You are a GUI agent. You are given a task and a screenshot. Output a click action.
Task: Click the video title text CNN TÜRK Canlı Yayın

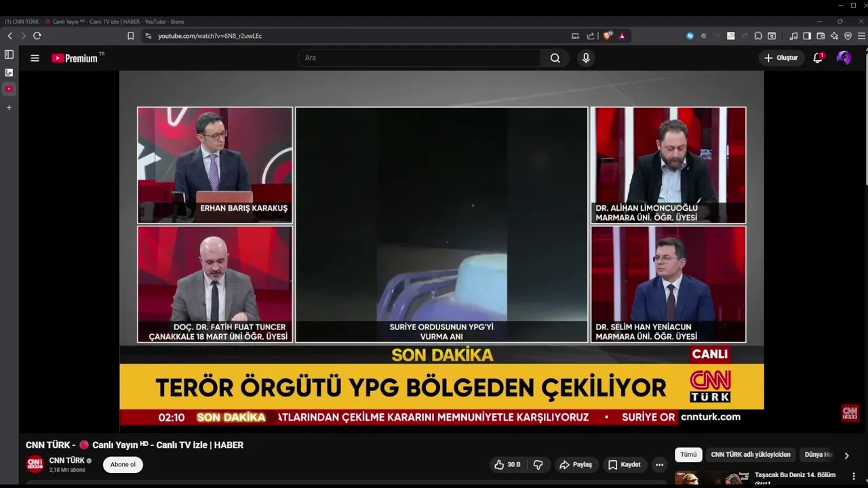tap(134, 445)
